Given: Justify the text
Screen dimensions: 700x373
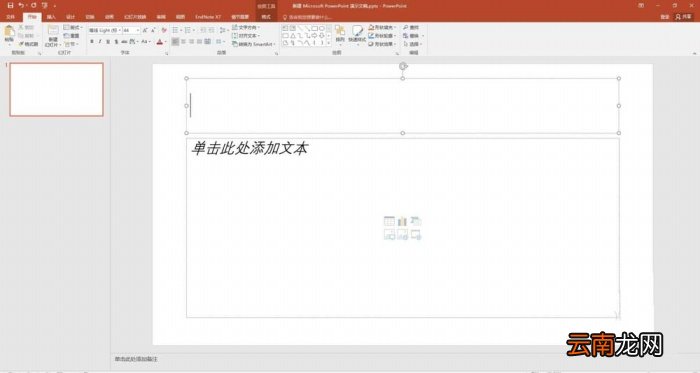Looking at the screenshot, I should coord(200,41).
